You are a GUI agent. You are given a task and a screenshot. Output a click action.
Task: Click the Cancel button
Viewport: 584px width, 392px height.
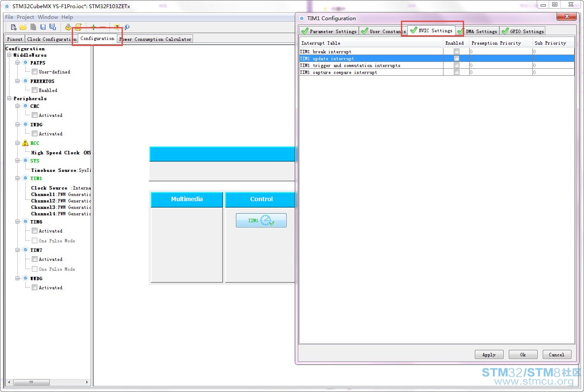coord(556,355)
